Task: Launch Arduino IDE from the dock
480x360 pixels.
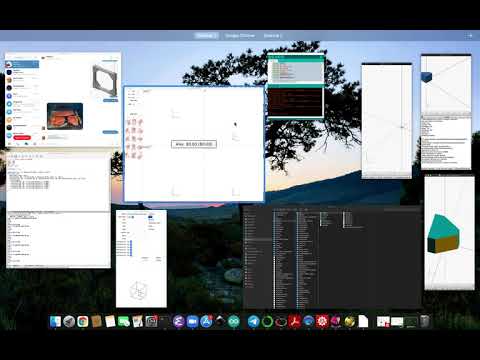Action: click(x=234, y=322)
